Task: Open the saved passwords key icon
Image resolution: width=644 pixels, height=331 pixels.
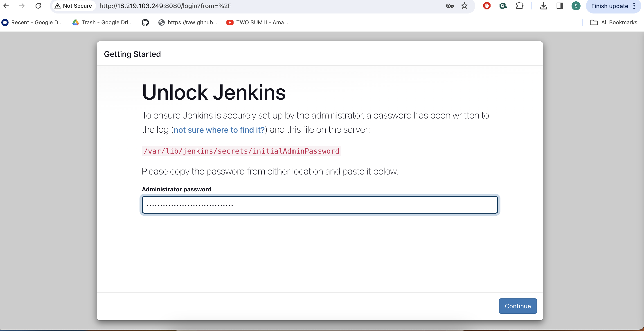Action: tap(450, 6)
